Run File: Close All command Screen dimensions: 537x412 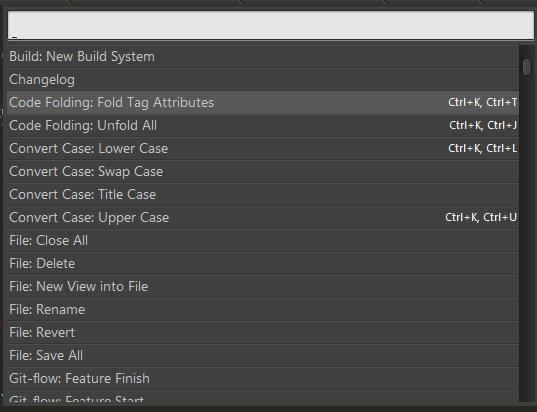coord(263,240)
